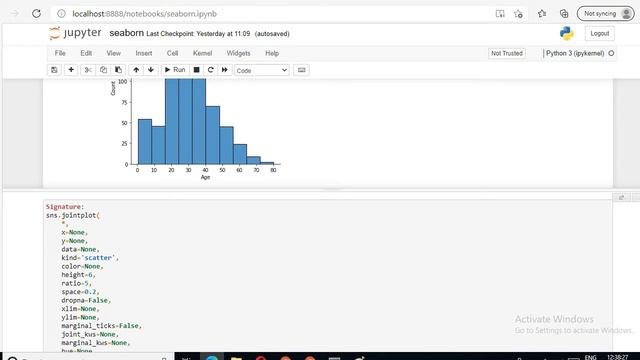The image size is (640, 360).
Task: Open the Insert menu
Action: point(144,53)
